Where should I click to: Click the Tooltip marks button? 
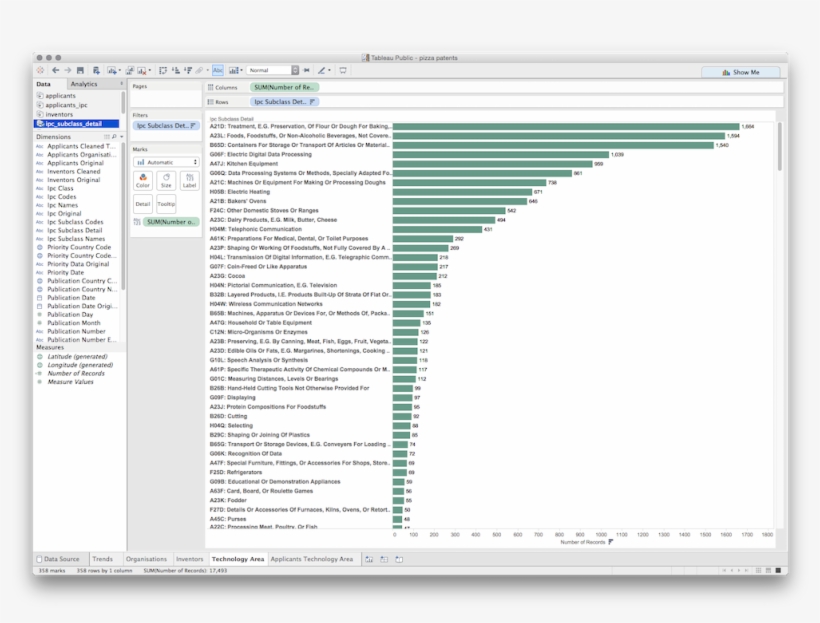point(166,203)
